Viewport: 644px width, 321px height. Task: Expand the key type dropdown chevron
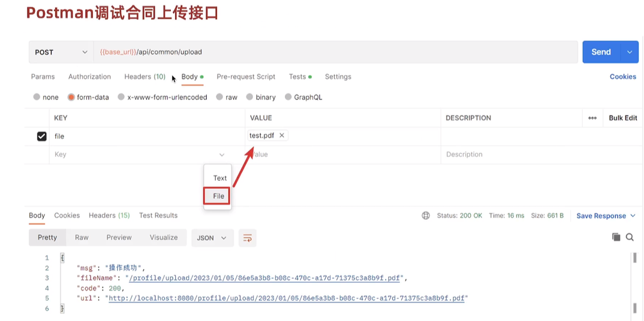click(x=222, y=155)
